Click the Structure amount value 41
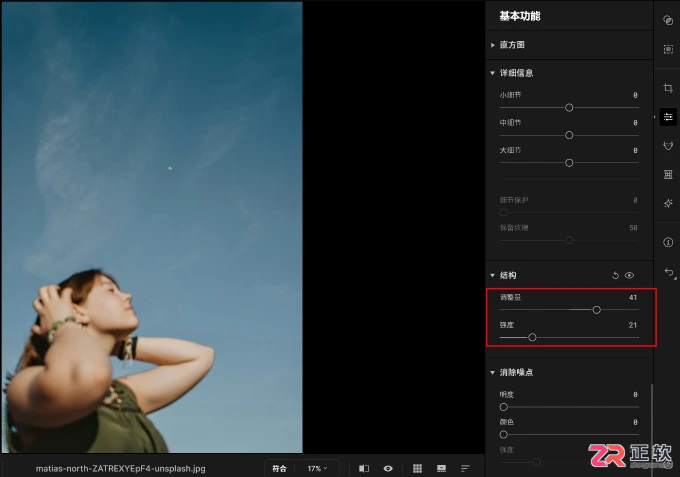The width and height of the screenshot is (680, 477). coord(633,297)
